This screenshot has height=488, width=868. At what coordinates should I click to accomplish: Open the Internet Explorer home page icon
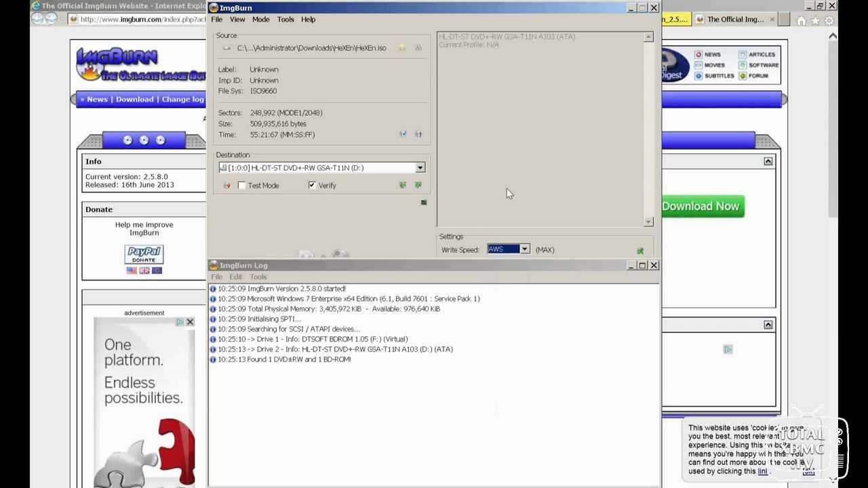[x=802, y=20]
